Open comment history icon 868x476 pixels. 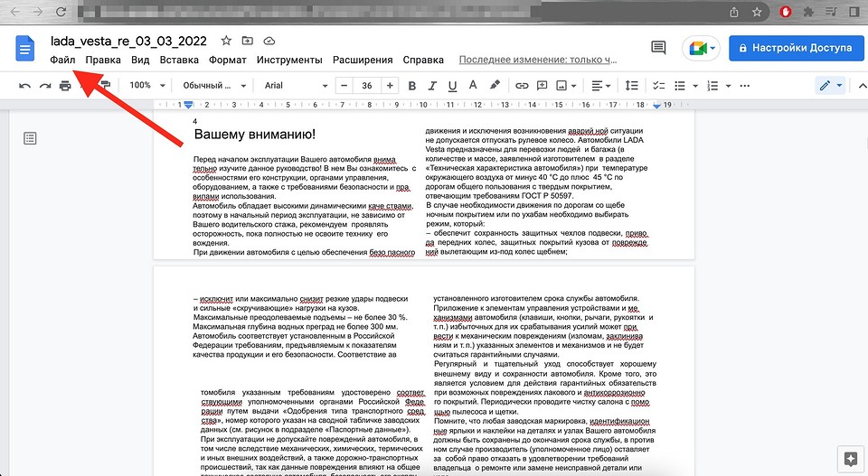click(658, 48)
